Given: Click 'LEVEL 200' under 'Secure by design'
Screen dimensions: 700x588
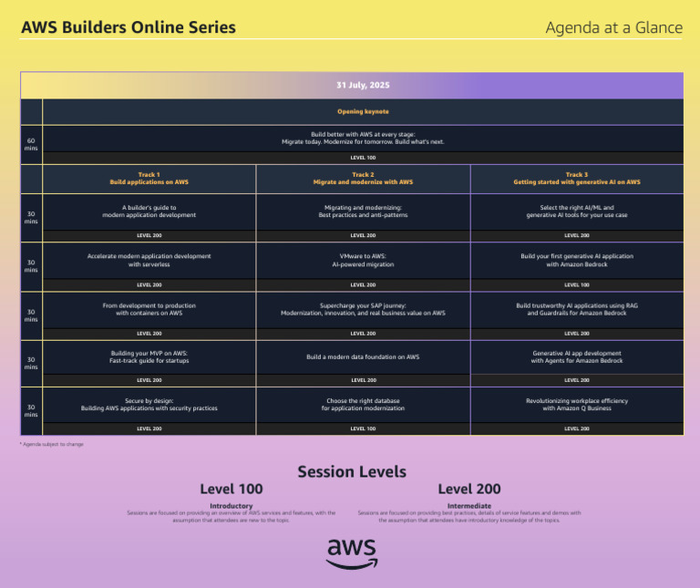Looking at the screenshot, I should pyautogui.click(x=149, y=428).
